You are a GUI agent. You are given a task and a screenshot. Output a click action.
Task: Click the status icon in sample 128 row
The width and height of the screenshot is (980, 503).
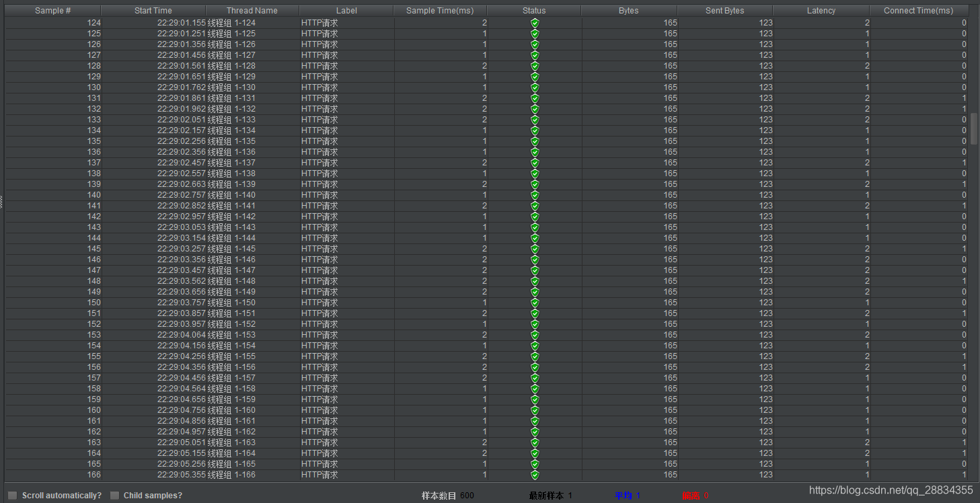(535, 66)
